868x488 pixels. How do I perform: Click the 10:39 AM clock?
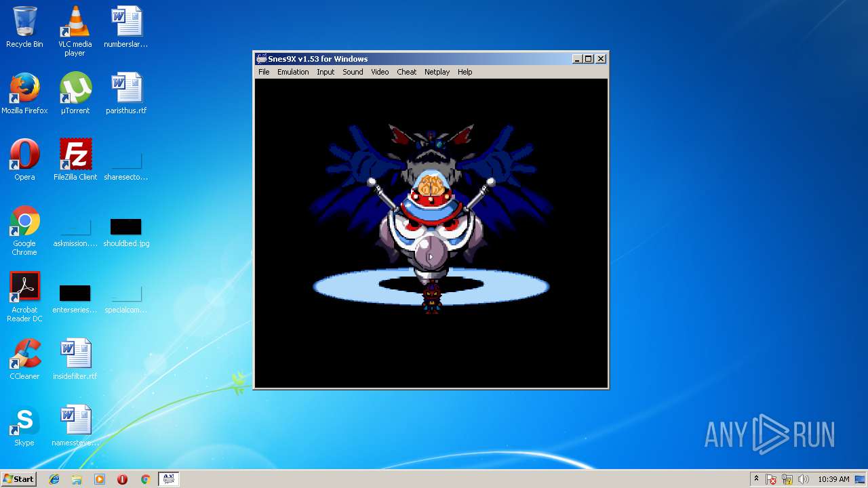click(833, 479)
